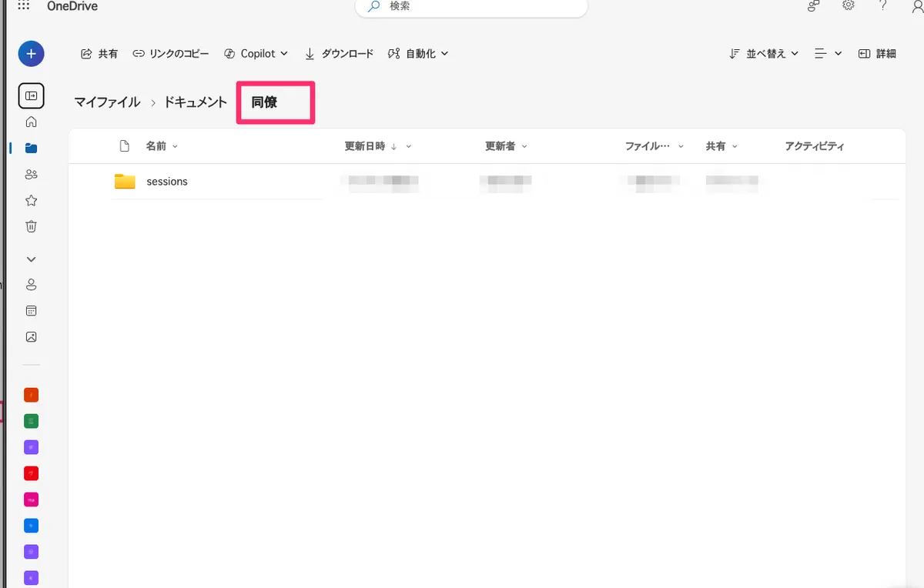Sort by 更新日時 column header
924x588 pixels.
[377, 146]
